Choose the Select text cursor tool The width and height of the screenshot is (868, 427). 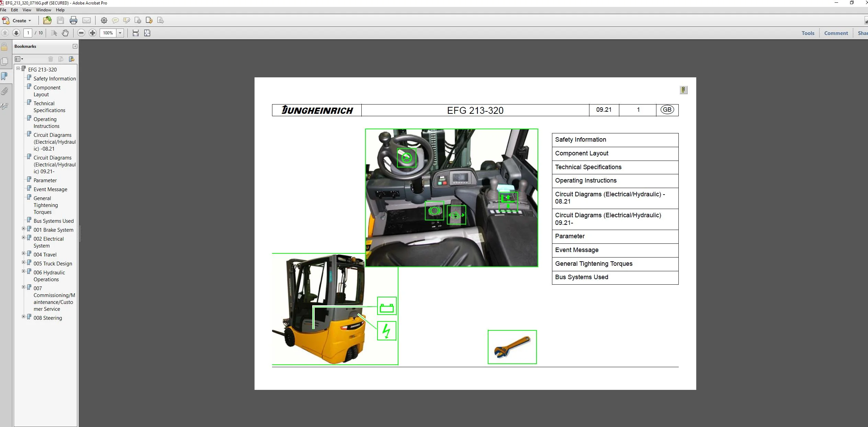[54, 33]
